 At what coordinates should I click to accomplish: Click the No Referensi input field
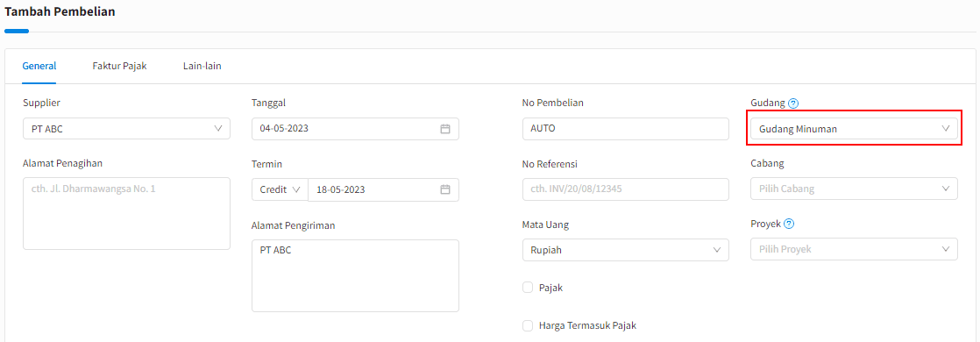click(x=626, y=189)
